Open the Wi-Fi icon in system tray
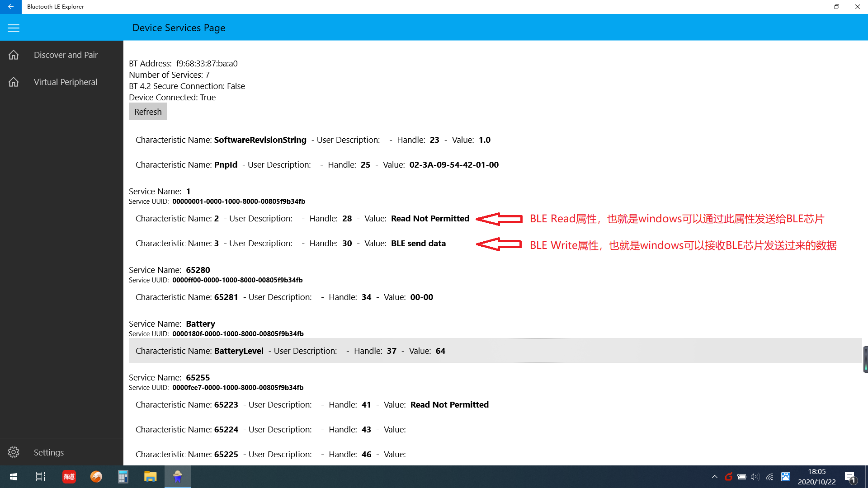The height and width of the screenshot is (488, 868). [769, 477]
